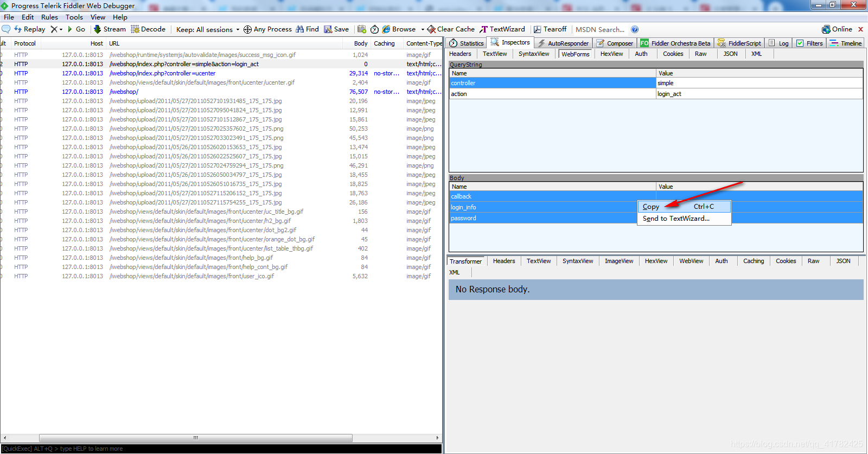This screenshot has height=454, width=868.
Task: Switch to the Log tab
Action: [x=778, y=43]
